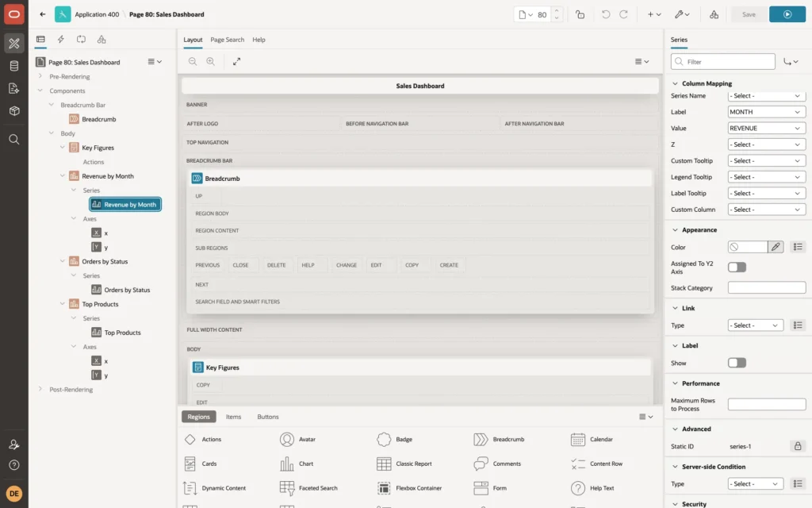
Task: Collapse the Appearance section
Action: point(675,229)
